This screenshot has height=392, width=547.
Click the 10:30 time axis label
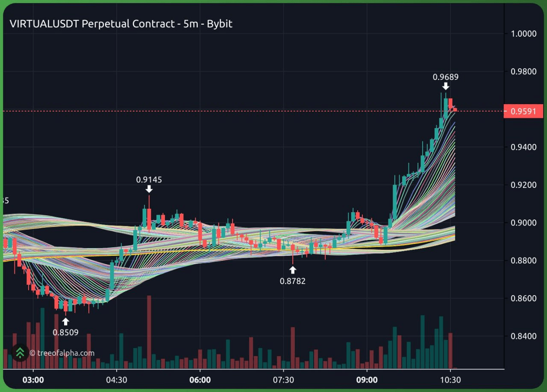[450, 380]
